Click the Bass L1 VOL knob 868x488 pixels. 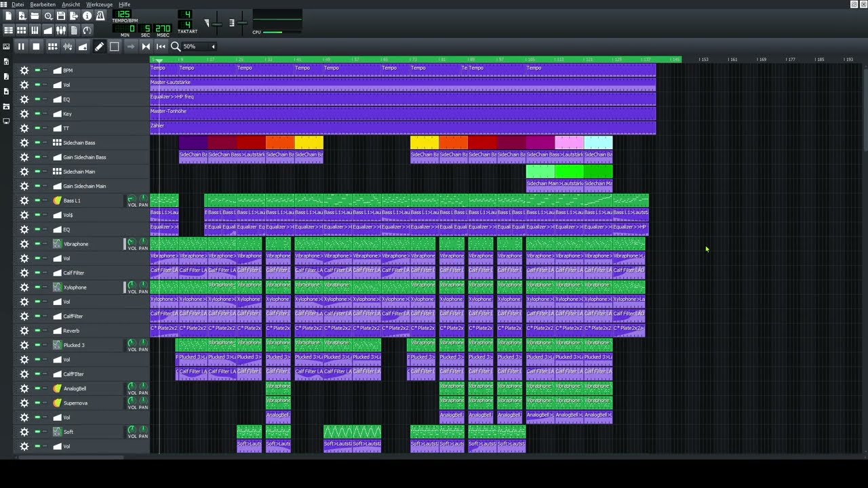132,199
